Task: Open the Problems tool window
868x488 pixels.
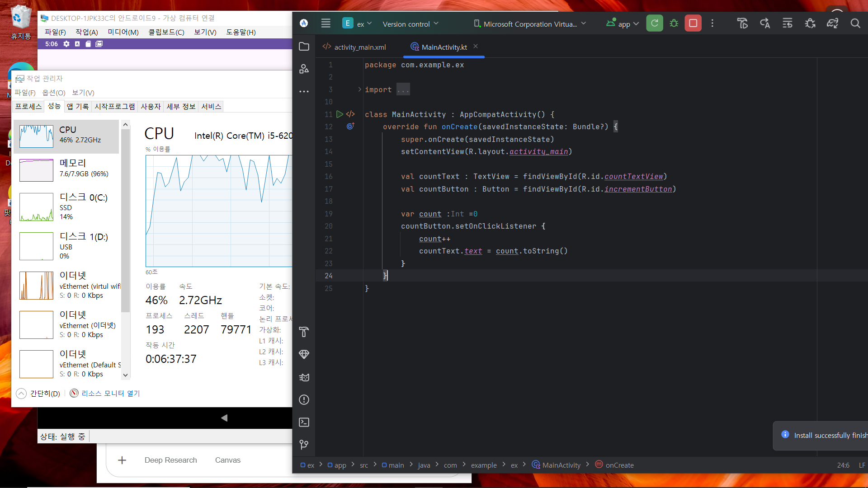Action: click(304, 400)
